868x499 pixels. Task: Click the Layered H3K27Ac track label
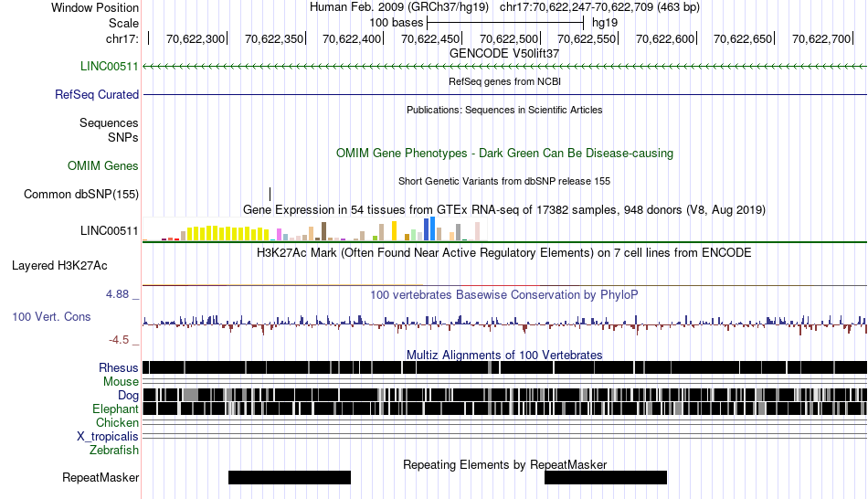[59, 266]
